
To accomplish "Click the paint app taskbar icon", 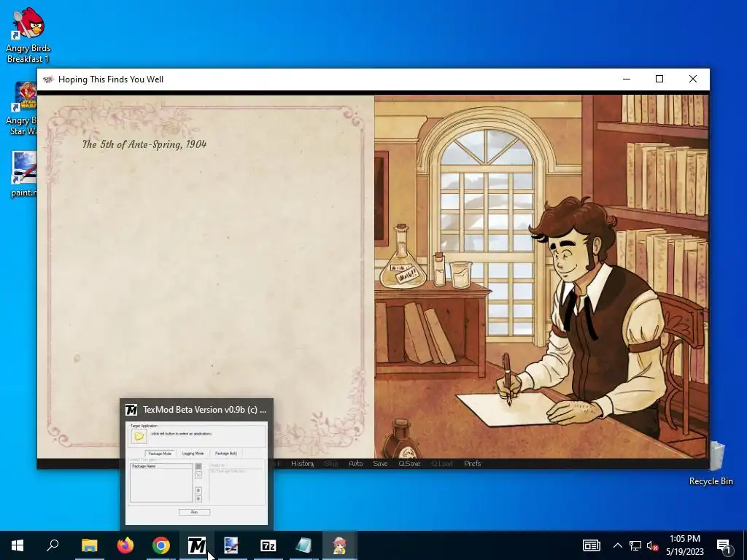I will 231,545.
